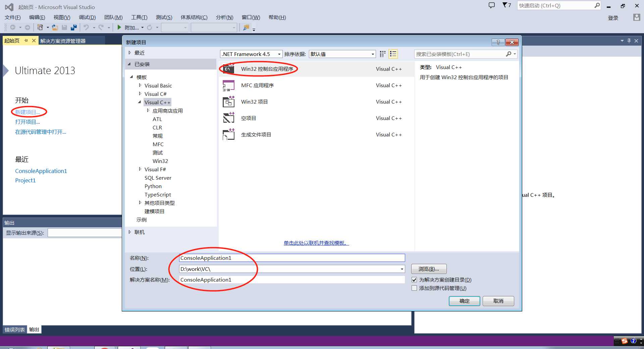
Task: Expand the Visual F# tree node
Action: click(x=140, y=169)
